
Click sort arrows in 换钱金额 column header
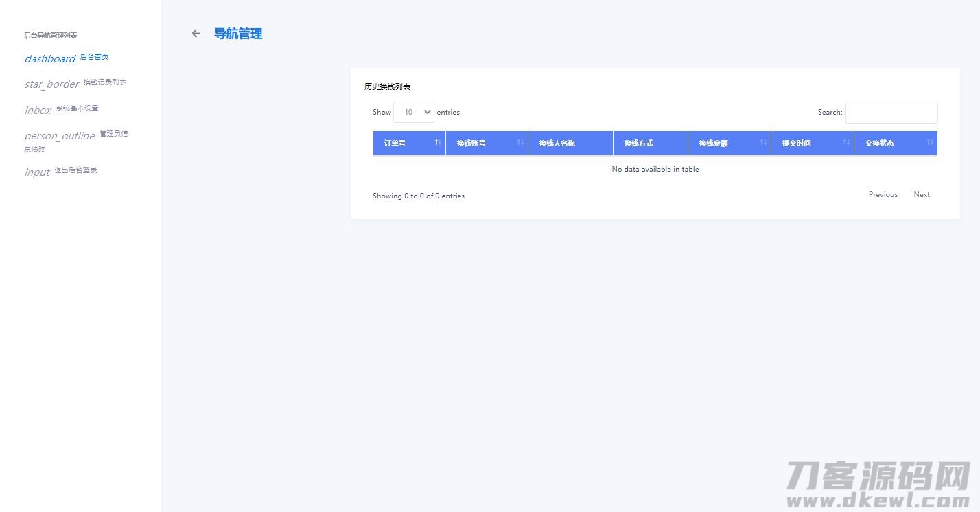pos(763,143)
